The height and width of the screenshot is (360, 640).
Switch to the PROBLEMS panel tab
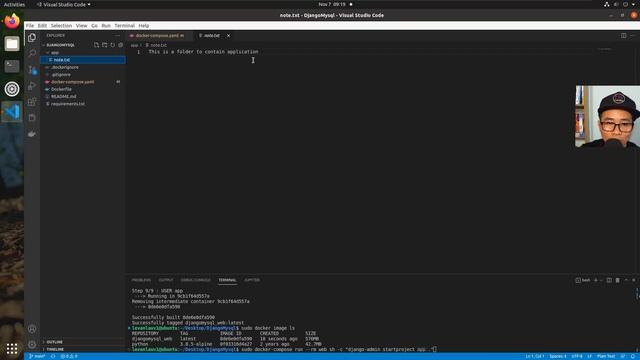tap(141, 280)
